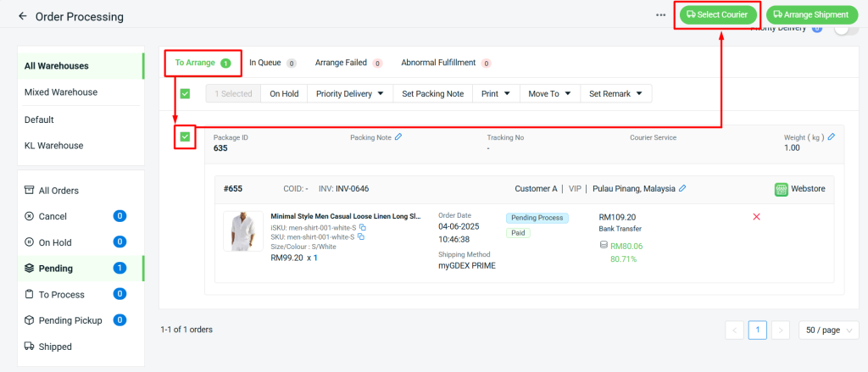The width and height of the screenshot is (868, 372).
Task: Click the 80.71% margin value
Action: pos(623,258)
